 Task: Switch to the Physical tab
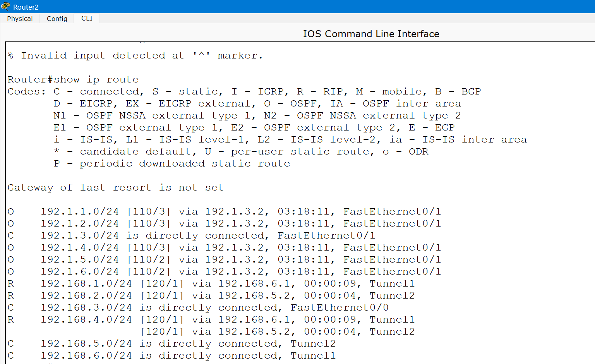[20, 19]
